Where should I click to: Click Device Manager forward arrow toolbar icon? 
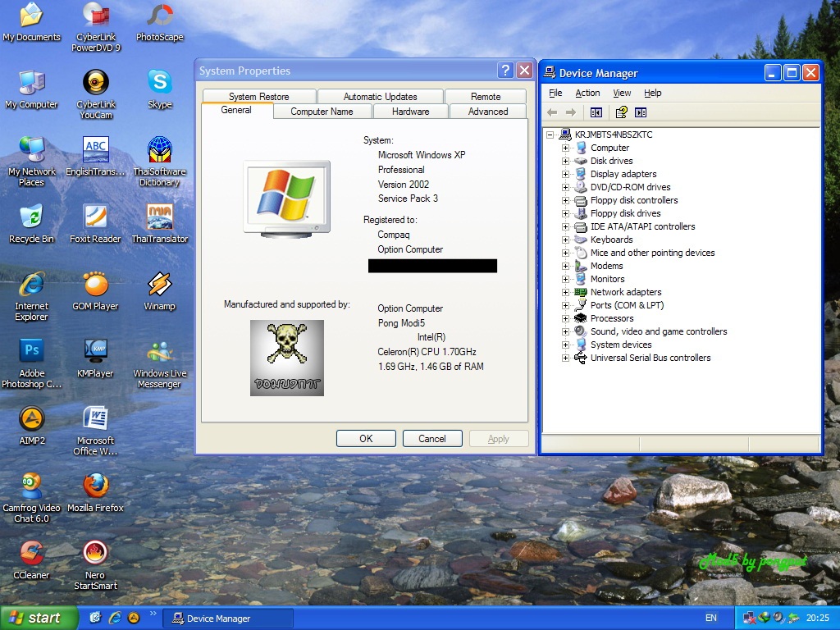click(571, 112)
